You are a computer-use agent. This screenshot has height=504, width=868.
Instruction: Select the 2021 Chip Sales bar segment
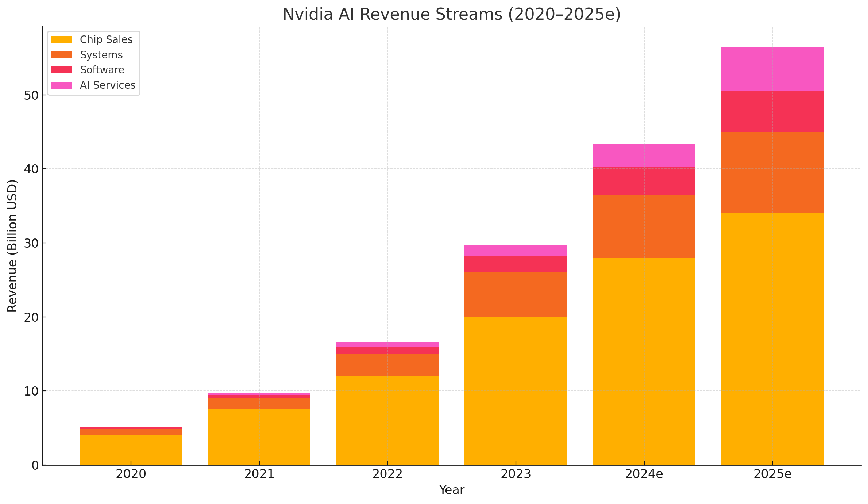click(259, 437)
